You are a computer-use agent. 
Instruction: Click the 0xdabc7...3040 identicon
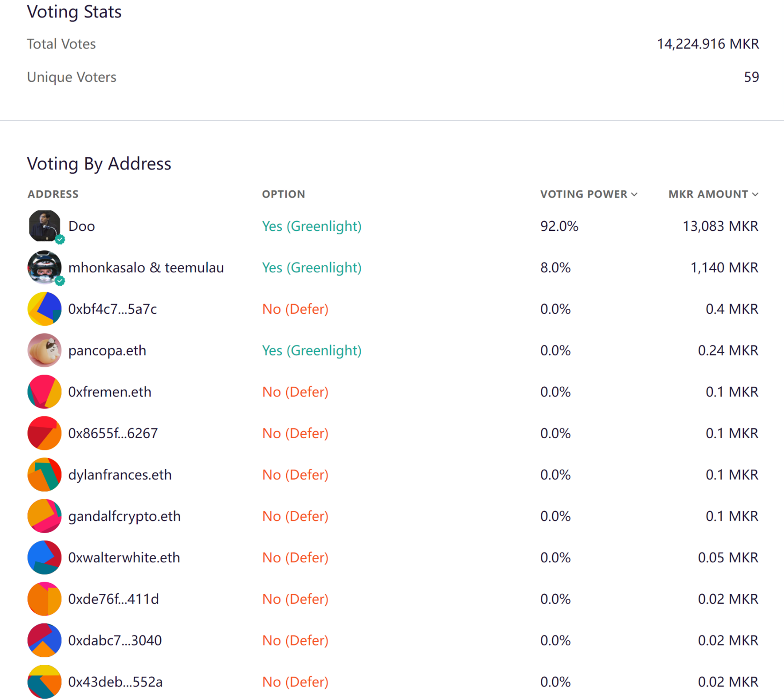coord(44,640)
